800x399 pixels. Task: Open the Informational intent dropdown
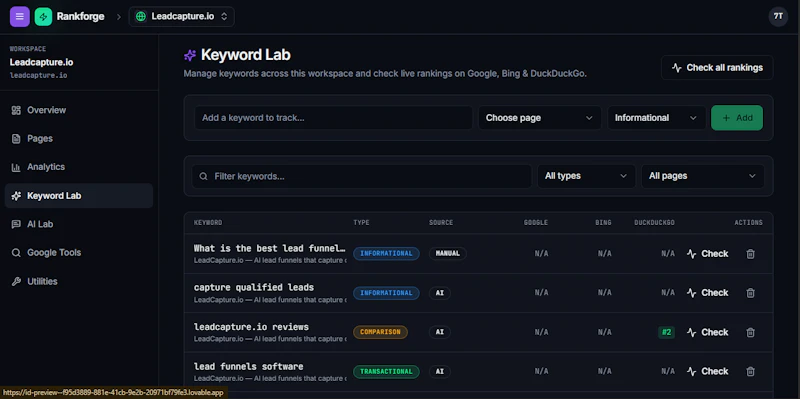tap(656, 118)
